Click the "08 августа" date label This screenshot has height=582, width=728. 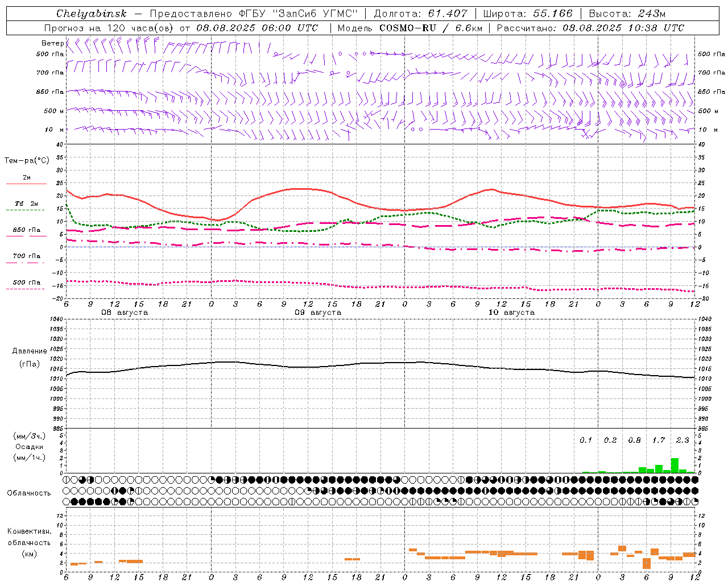125,313
